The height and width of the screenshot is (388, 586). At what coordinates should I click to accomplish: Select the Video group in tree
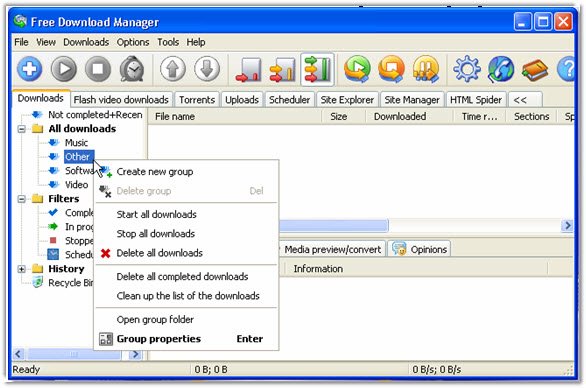tap(76, 185)
